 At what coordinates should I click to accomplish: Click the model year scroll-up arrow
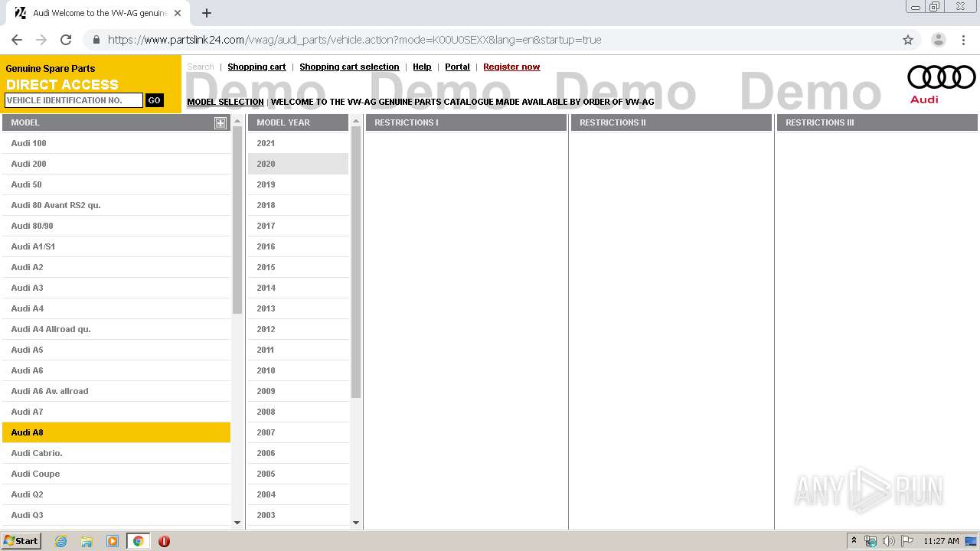click(356, 121)
